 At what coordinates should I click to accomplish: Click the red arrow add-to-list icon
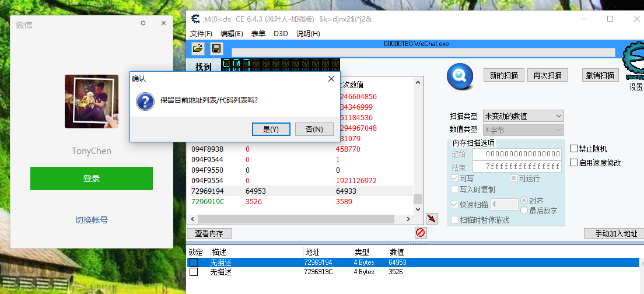pyautogui.click(x=432, y=218)
